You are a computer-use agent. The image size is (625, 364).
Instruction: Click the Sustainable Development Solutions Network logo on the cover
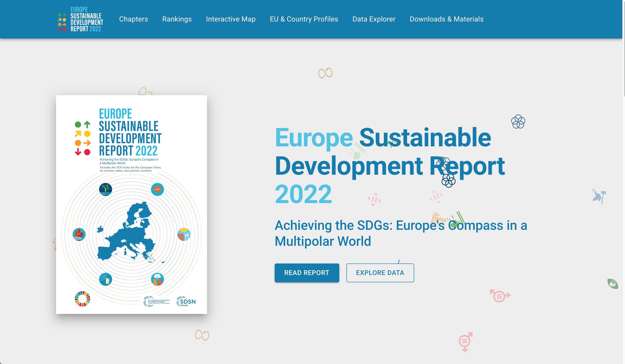pos(157,302)
